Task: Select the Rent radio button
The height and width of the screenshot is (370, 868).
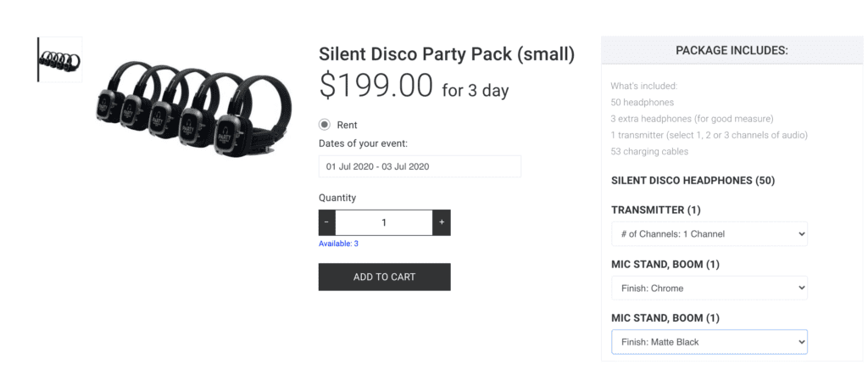Action: tap(325, 125)
